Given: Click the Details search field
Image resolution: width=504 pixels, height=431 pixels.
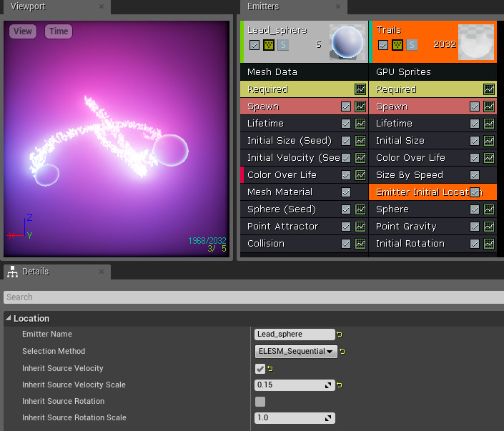Looking at the screenshot, I should pos(252,297).
